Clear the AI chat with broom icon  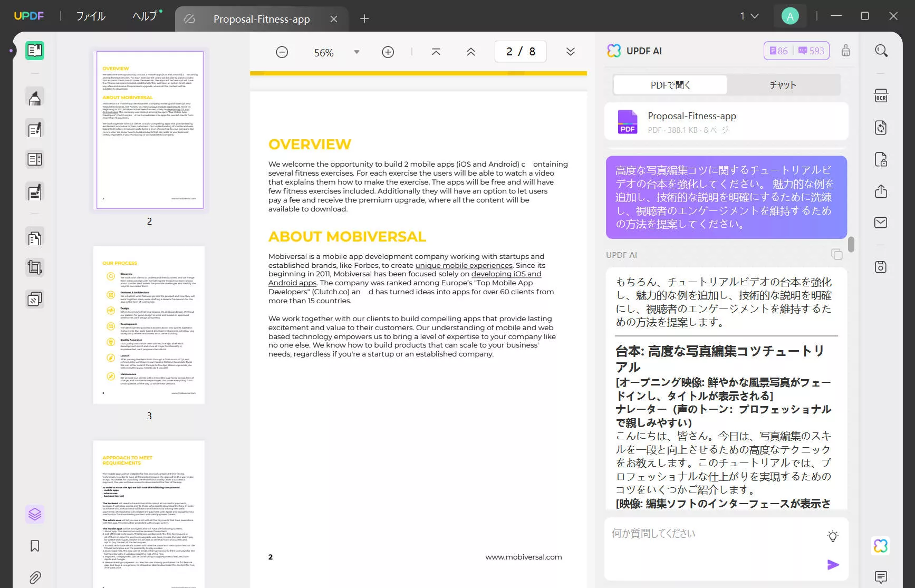pos(846,51)
